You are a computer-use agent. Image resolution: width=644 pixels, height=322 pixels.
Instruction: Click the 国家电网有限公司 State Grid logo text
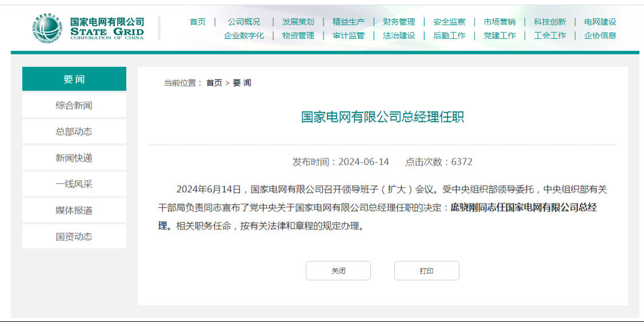(107, 28)
